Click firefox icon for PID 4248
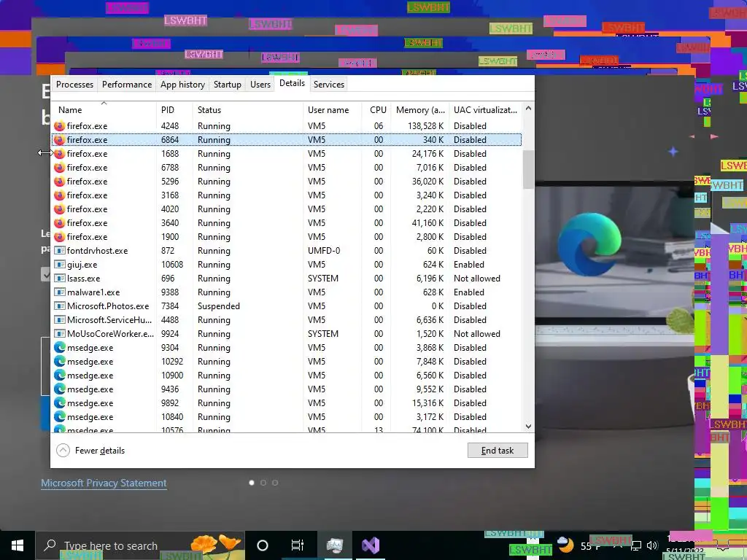747x560 pixels. tap(60, 126)
